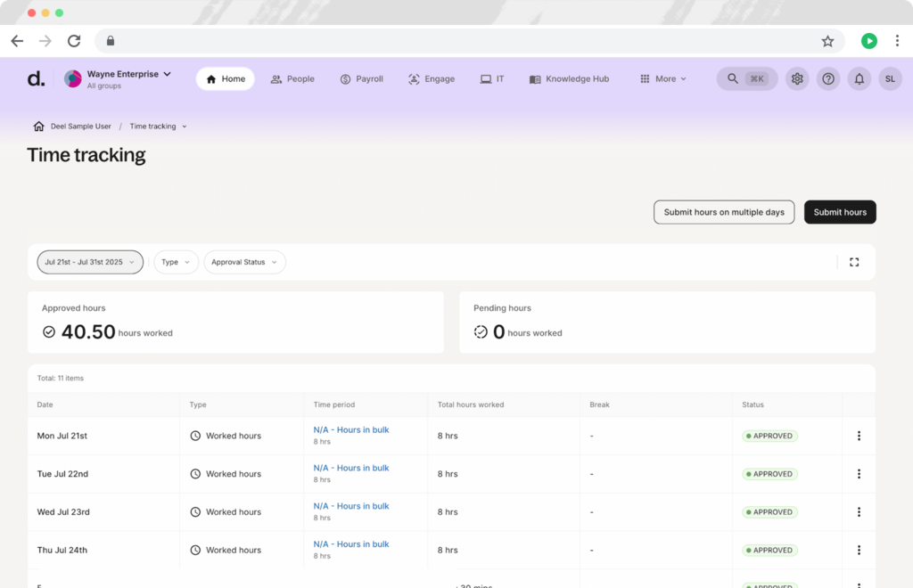Click the Deel logo icon

click(x=36, y=79)
